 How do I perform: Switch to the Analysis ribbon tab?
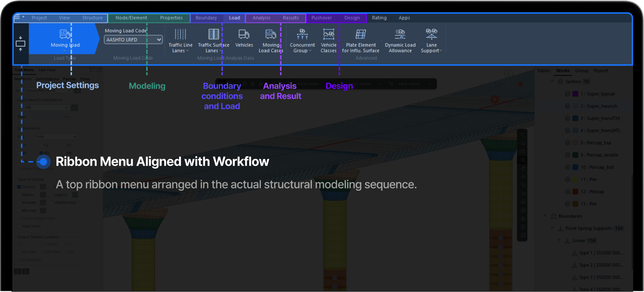click(261, 18)
